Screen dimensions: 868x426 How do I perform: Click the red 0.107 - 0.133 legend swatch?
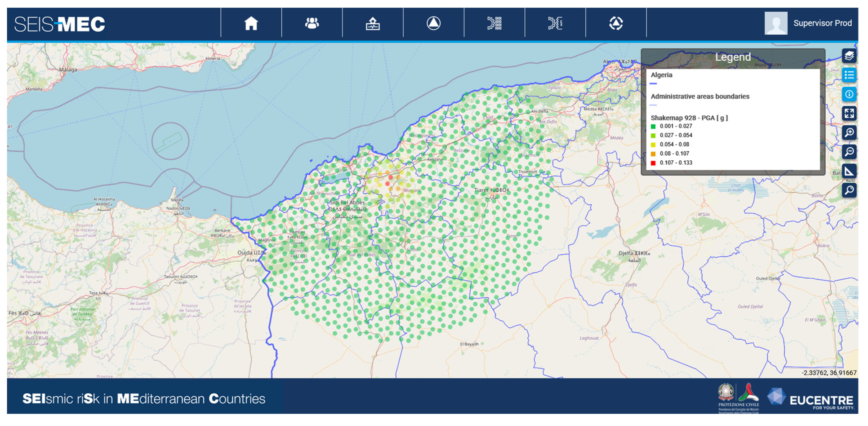pos(653,163)
